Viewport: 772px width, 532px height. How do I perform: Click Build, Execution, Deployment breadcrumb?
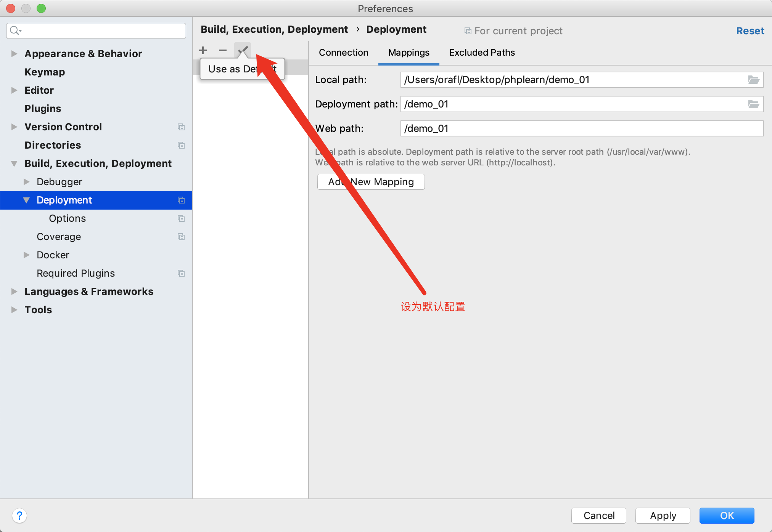coord(274,29)
